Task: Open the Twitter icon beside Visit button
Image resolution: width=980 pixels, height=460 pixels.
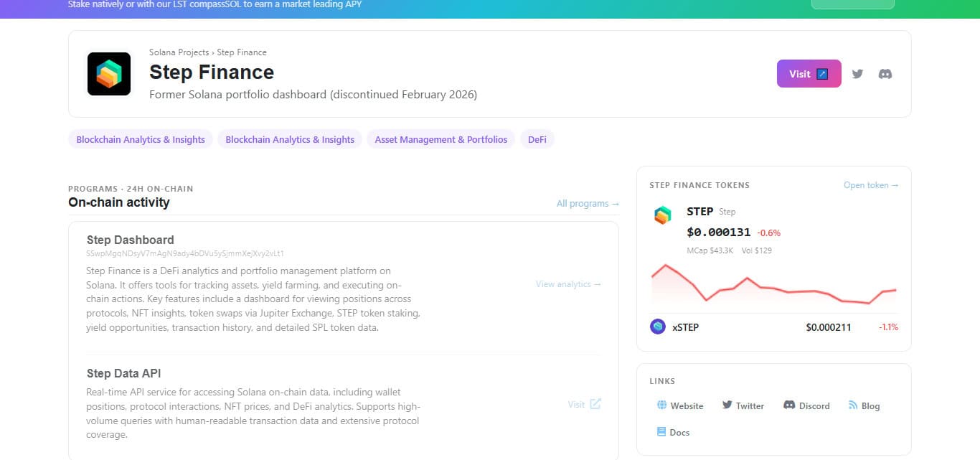Action: click(x=857, y=74)
